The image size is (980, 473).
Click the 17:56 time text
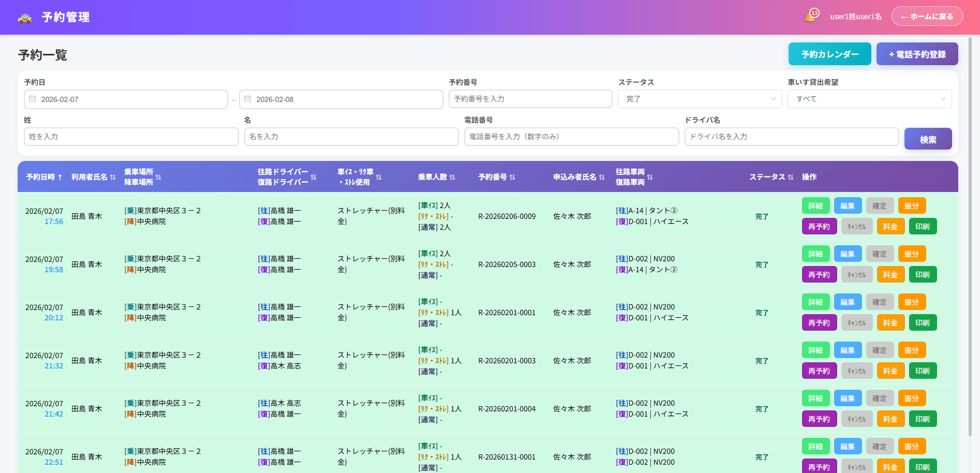pos(54,221)
